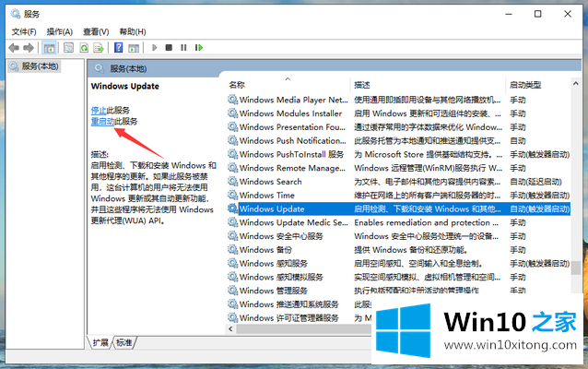The image size is (588, 369).
Task: Click gear icon beside Windows Time
Action: tap(233, 195)
